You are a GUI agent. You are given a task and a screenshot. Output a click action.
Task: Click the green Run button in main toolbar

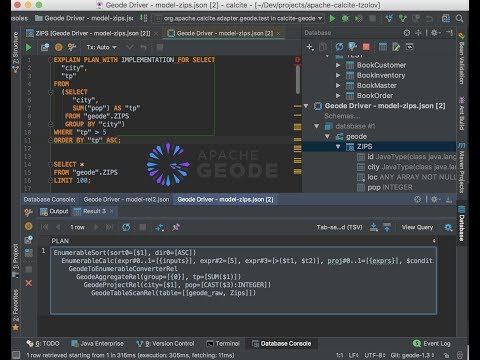(x=332, y=19)
